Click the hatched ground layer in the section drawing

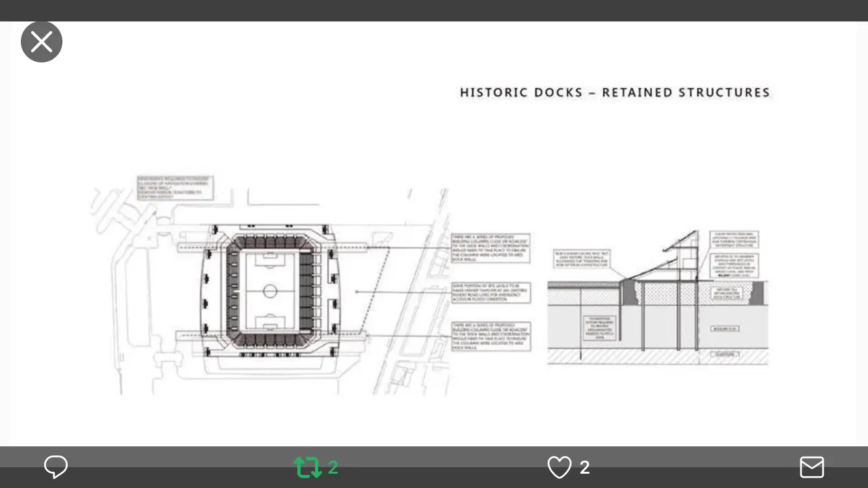coord(657,357)
